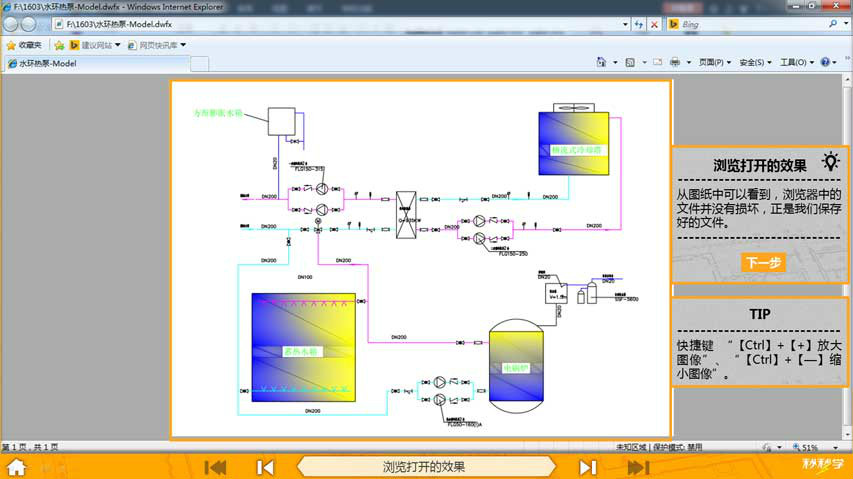Click the stop loading X icon
The height and width of the screenshot is (479, 853).
[654, 24]
